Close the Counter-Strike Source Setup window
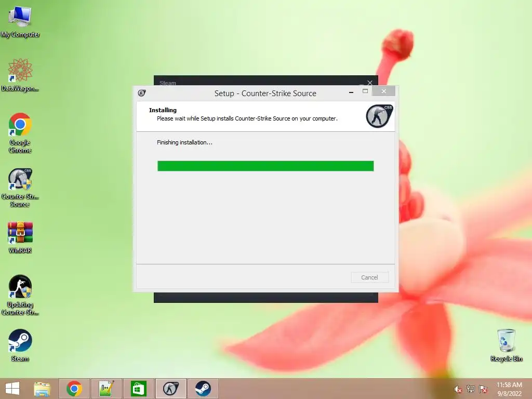This screenshot has height=399, width=532. point(384,91)
